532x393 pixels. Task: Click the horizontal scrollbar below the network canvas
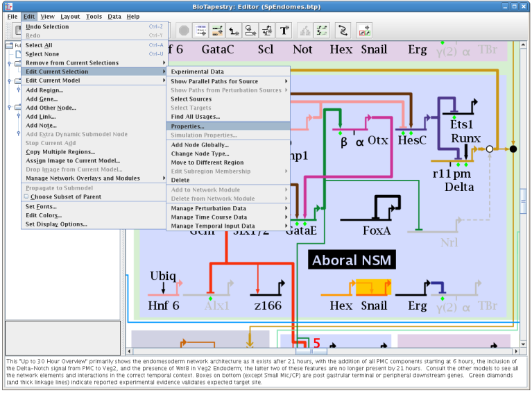pos(305,351)
